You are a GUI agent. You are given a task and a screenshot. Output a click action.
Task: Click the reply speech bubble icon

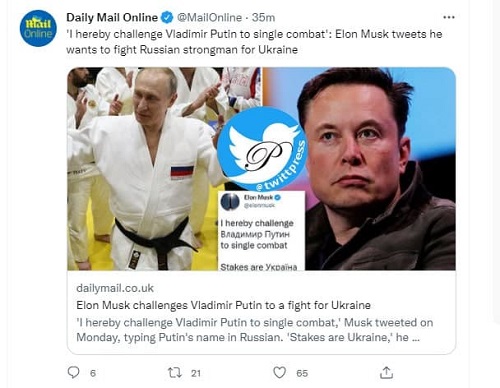click(x=74, y=372)
